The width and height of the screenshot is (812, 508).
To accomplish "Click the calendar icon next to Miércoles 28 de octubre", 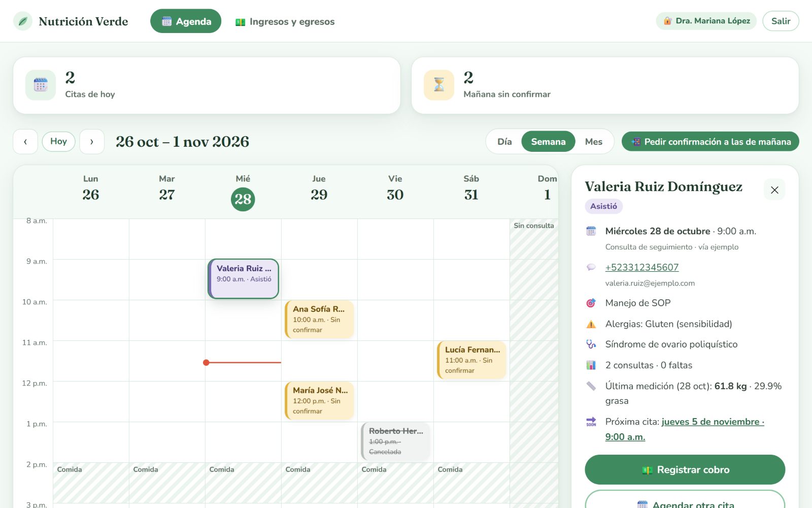I will click(x=591, y=231).
